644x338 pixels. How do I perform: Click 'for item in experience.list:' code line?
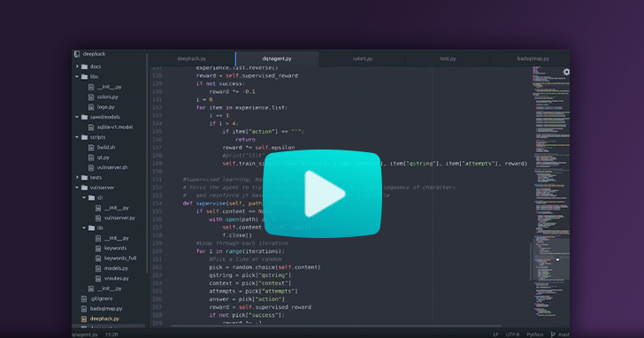click(241, 108)
